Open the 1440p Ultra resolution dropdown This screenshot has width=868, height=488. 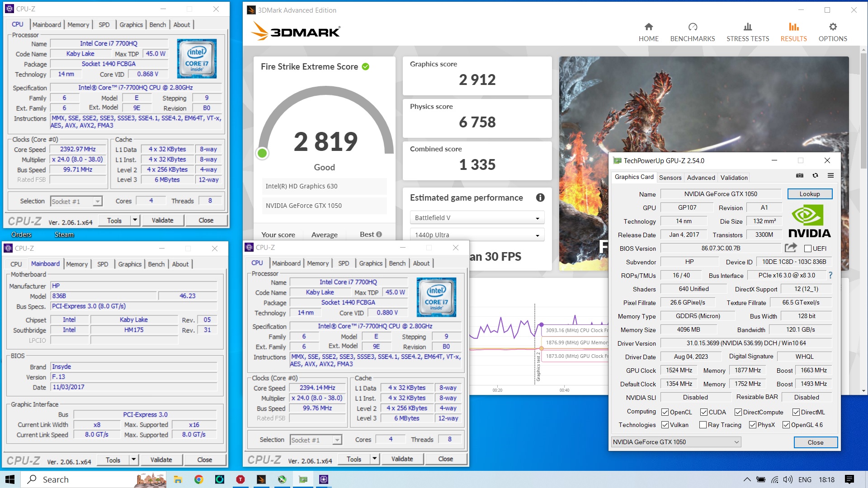pos(477,235)
